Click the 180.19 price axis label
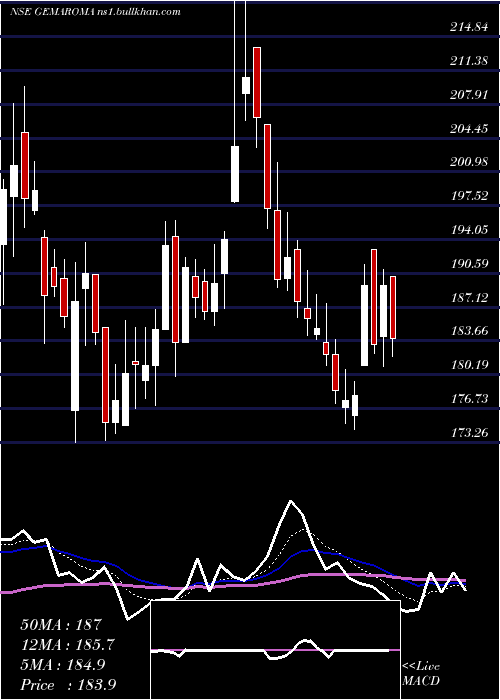This screenshot has height=700, width=500. [469, 365]
